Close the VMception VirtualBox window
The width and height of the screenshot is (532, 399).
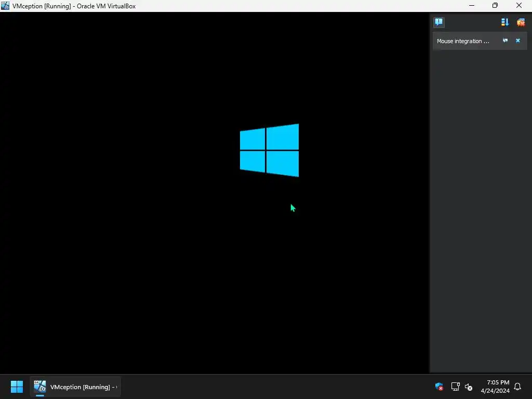pos(519,6)
